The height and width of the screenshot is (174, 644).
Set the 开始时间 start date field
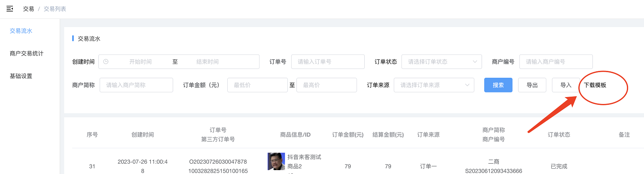click(140, 61)
